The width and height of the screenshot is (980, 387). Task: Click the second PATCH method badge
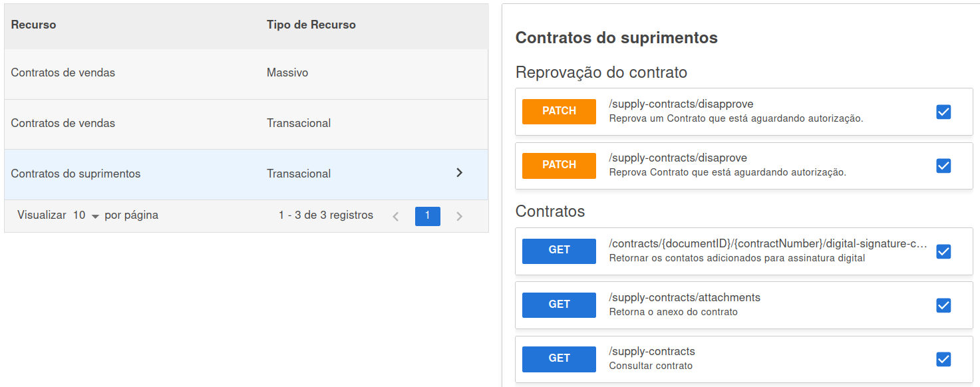pos(559,166)
